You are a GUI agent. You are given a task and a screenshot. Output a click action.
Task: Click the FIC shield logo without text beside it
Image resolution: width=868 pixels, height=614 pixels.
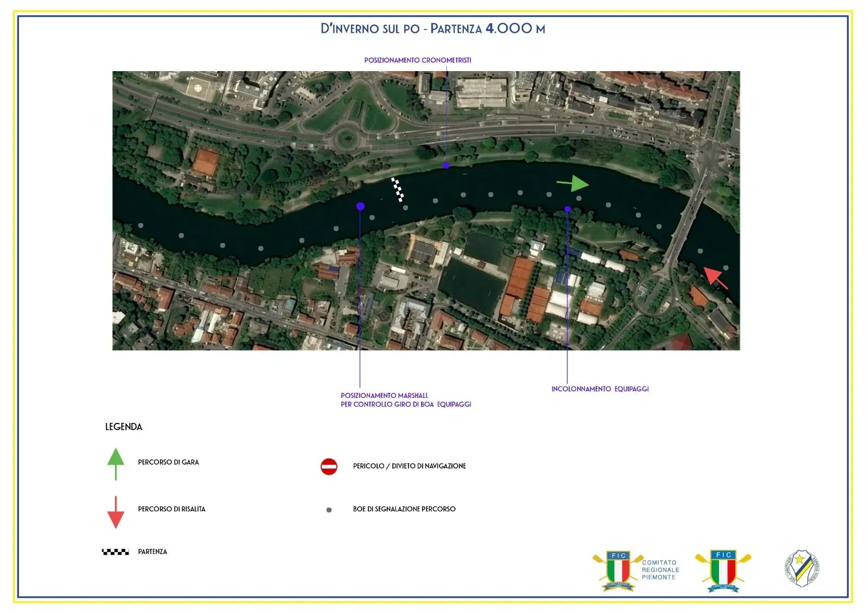tap(723, 571)
